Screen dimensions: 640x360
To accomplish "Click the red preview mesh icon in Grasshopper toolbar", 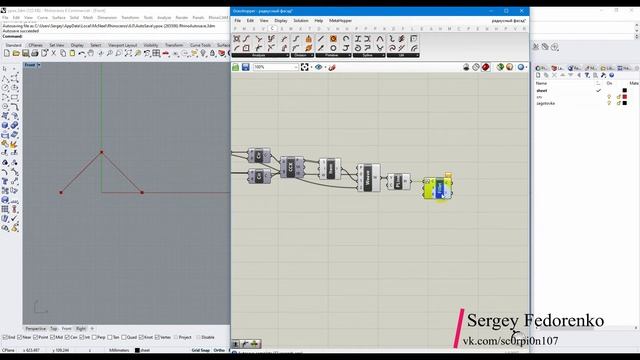I will 485,67.
